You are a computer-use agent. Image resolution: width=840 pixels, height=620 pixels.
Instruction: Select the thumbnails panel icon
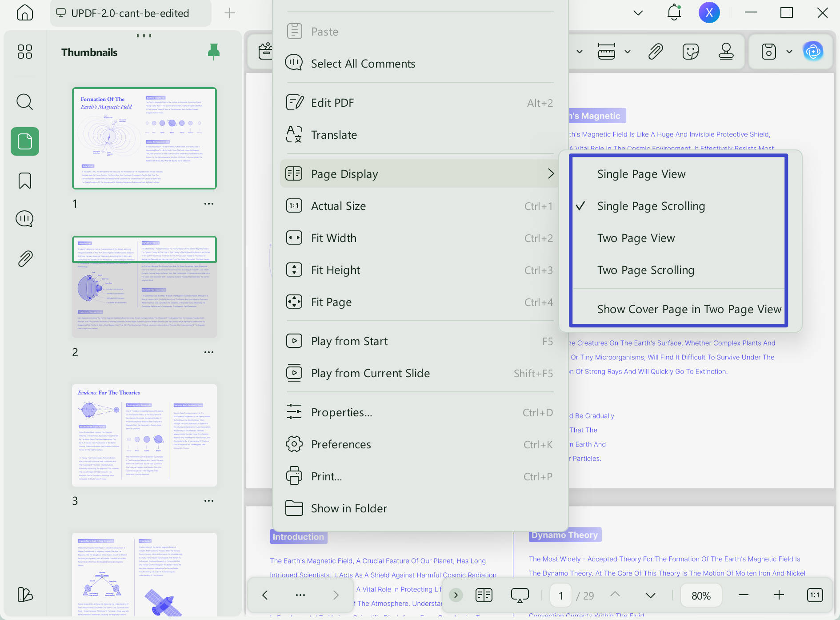(25, 141)
